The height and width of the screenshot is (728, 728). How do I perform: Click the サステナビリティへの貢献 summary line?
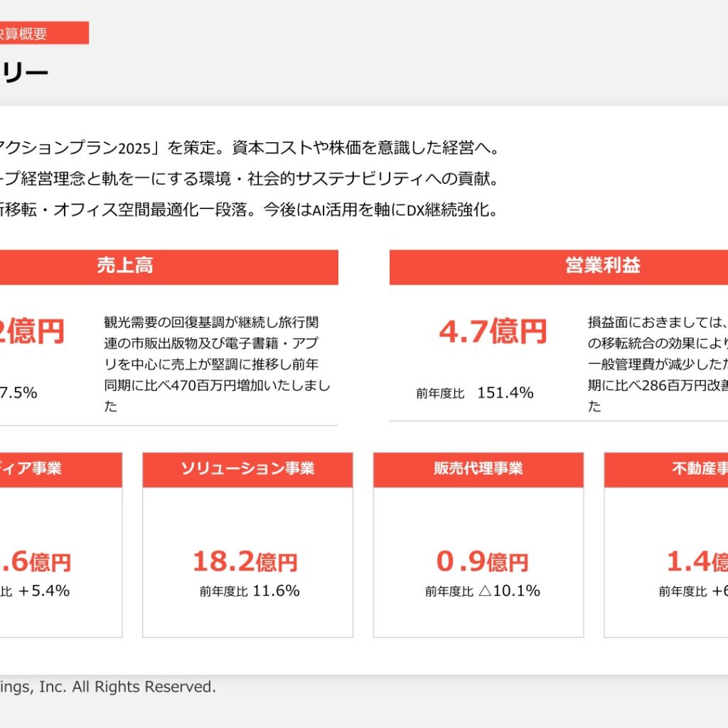point(249,178)
